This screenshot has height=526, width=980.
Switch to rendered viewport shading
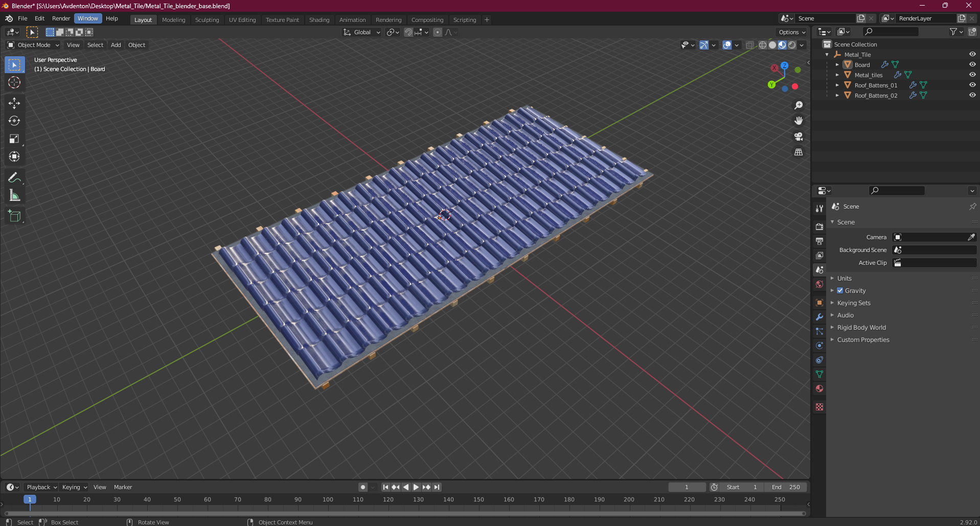pyautogui.click(x=792, y=45)
